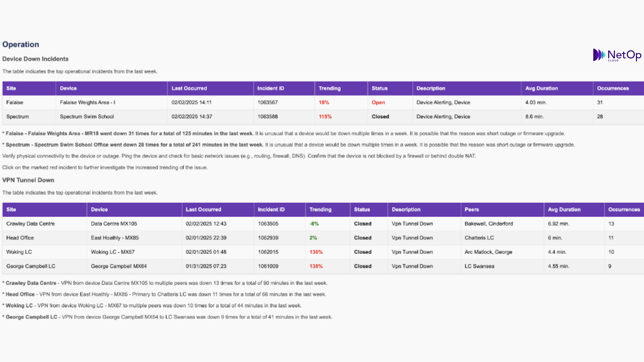This screenshot has height=362, width=644.
Task: Click the red Open status for Falaise
Action: click(x=378, y=103)
